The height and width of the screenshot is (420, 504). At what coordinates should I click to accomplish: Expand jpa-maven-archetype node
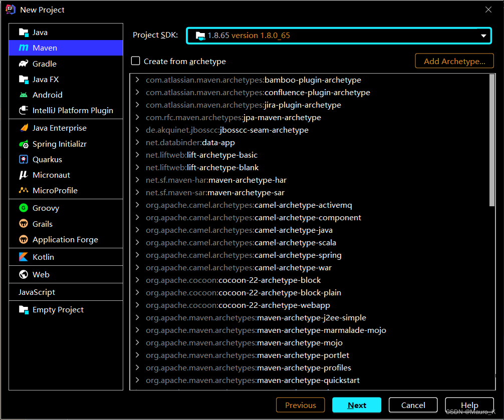138,117
